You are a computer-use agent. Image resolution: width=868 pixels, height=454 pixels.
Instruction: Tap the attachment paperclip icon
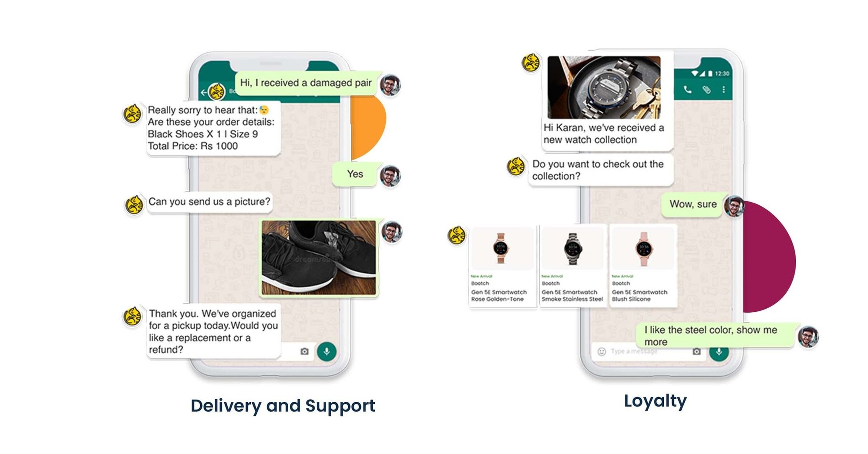pos(707,90)
